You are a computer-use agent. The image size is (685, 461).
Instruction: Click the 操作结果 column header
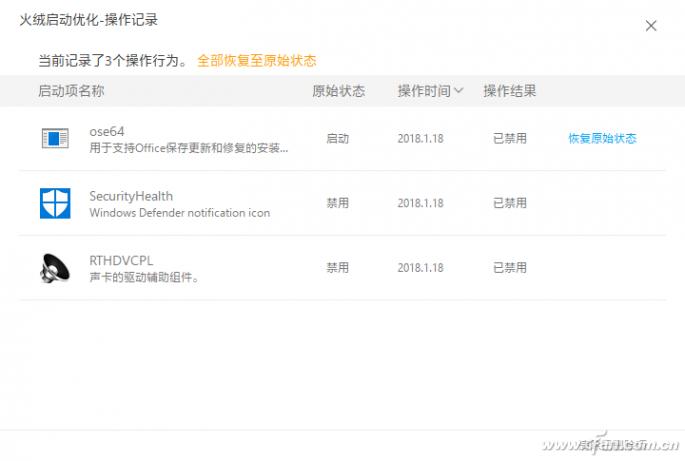point(509,91)
